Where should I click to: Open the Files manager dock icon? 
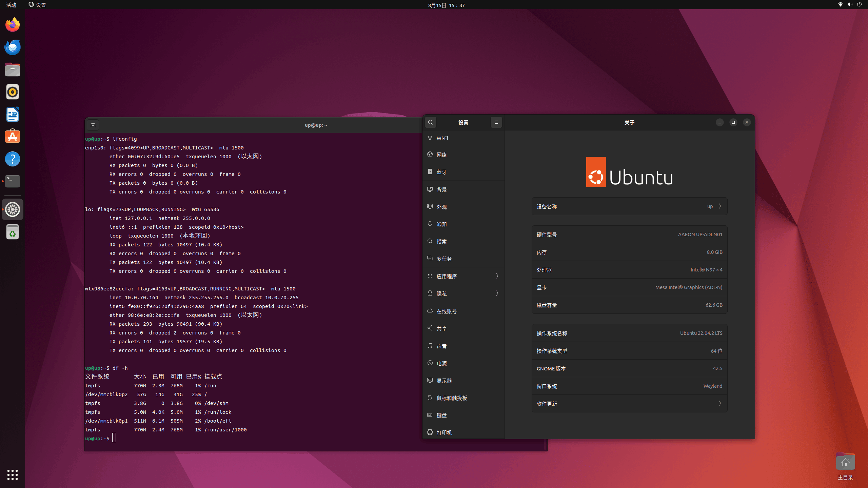13,69
